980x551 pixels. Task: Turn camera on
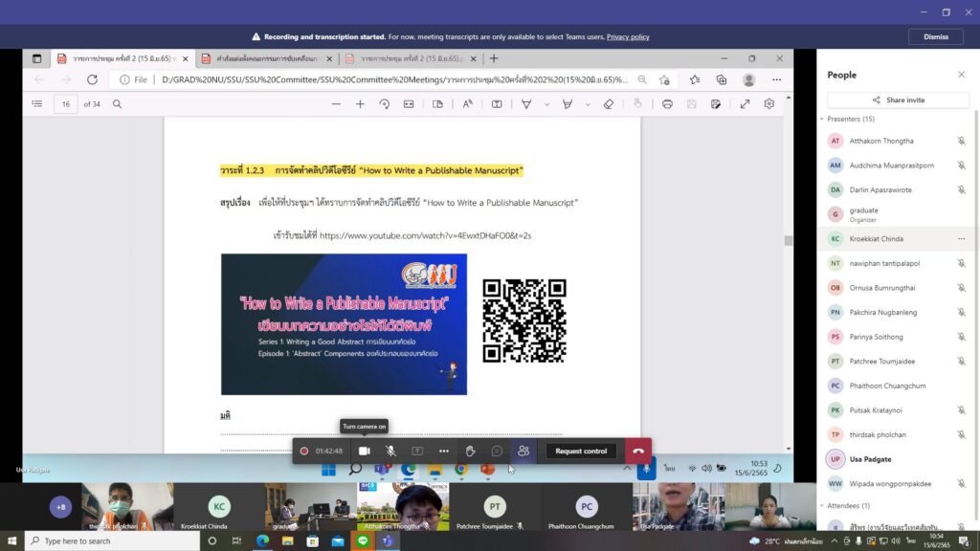tap(365, 452)
